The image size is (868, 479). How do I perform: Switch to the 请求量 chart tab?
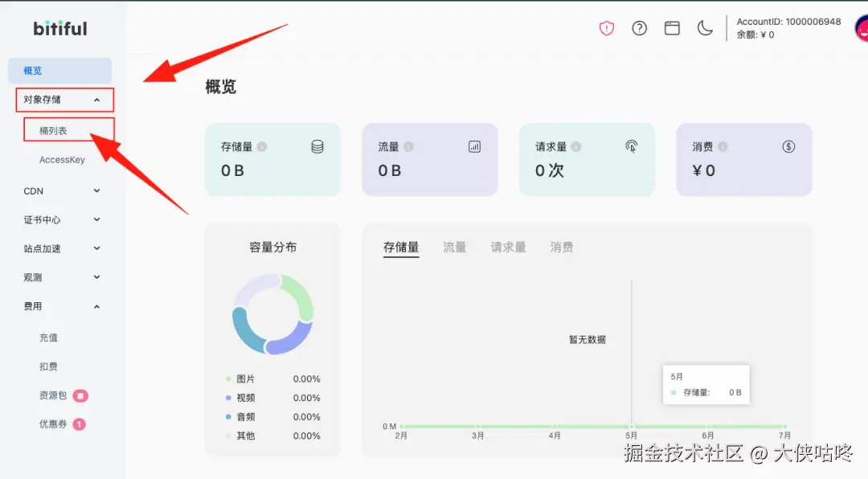[508, 248]
